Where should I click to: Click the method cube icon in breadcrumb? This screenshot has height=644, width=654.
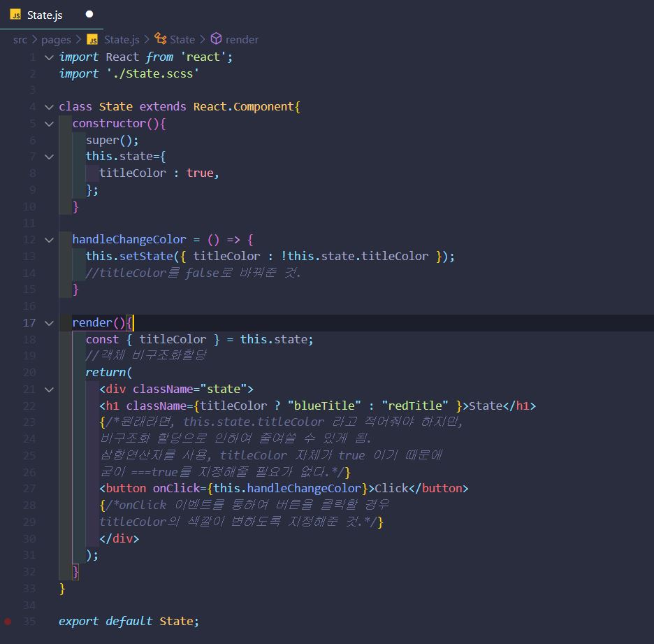click(216, 39)
